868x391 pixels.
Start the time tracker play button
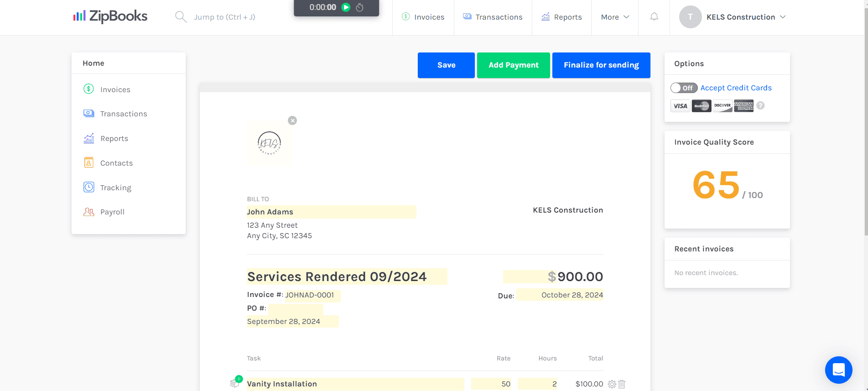point(346,7)
